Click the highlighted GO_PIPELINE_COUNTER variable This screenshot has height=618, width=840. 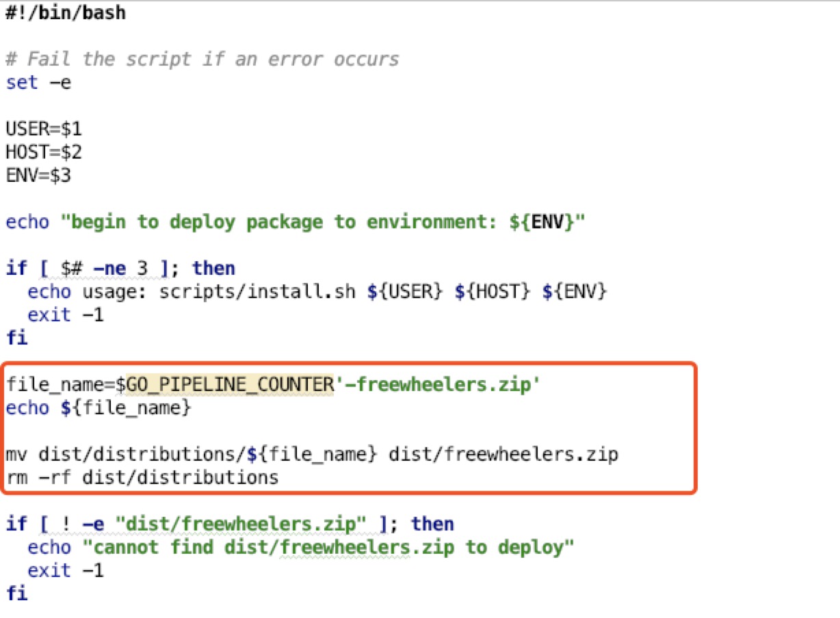[230, 385]
